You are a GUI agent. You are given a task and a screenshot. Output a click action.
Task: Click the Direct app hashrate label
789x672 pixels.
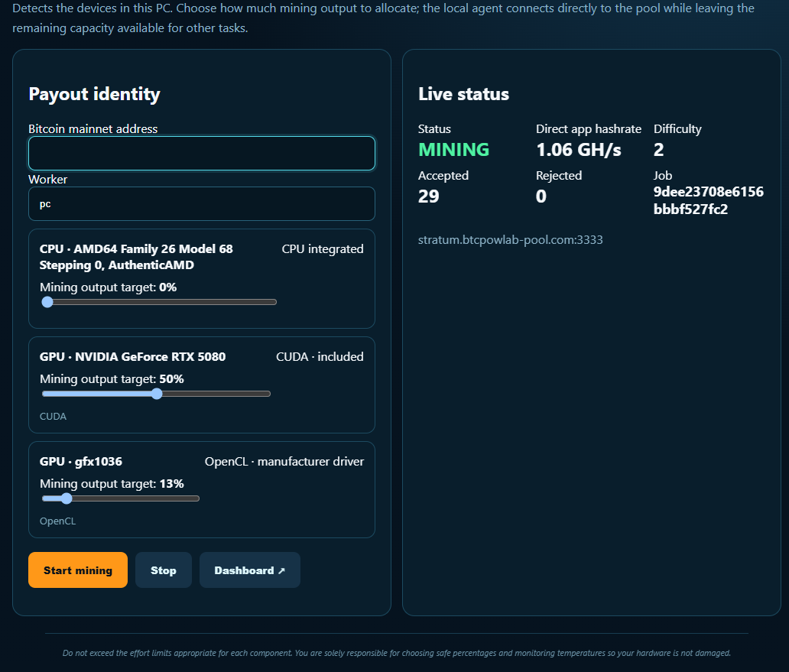588,128
